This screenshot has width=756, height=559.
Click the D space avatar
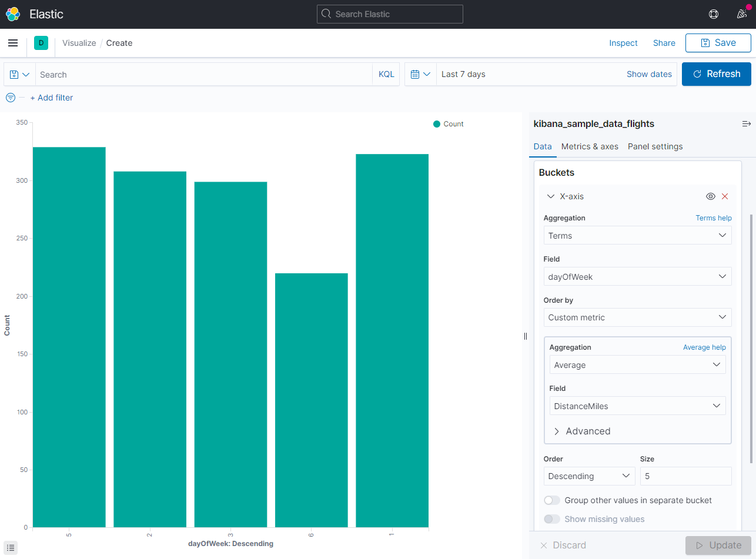tap(41, 43)
